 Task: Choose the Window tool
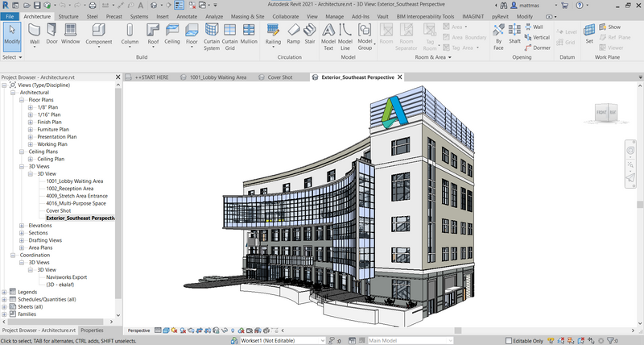(x=71, y=32)
